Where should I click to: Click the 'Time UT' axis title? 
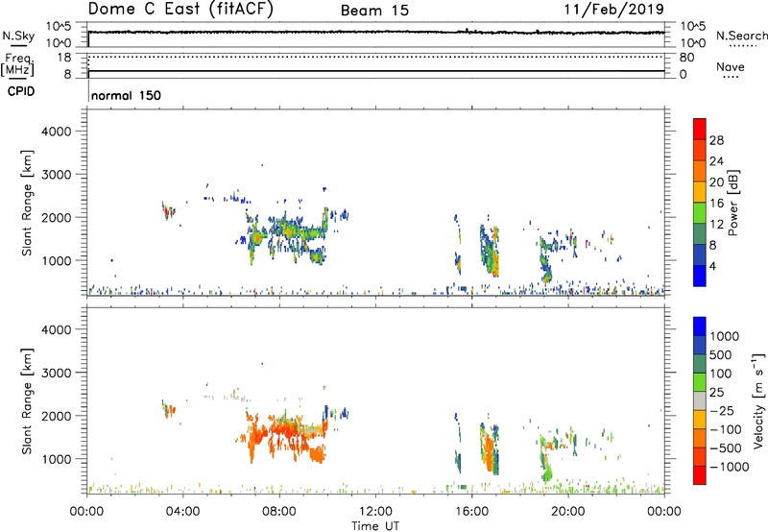(x=375, y=526)
